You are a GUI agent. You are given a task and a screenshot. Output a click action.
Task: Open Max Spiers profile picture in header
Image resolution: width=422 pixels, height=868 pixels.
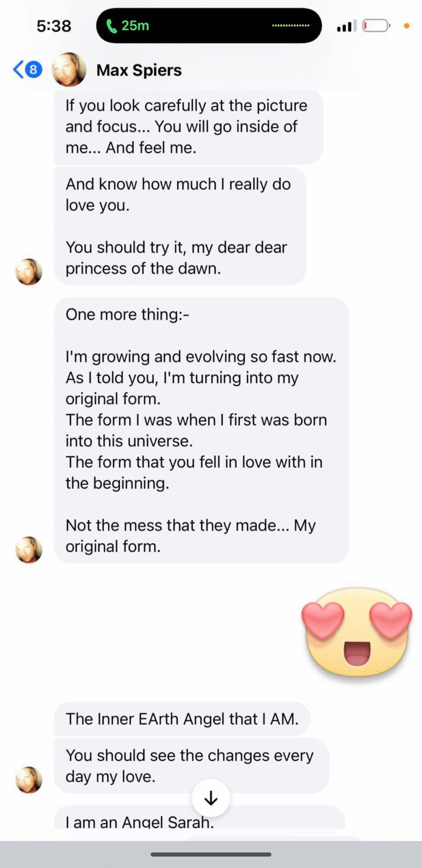69,70
